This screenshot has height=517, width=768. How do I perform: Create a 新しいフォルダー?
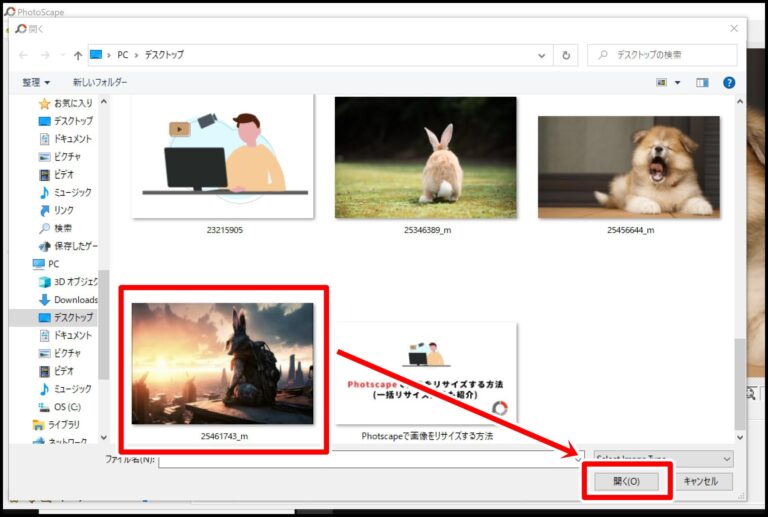coord(100,82)
